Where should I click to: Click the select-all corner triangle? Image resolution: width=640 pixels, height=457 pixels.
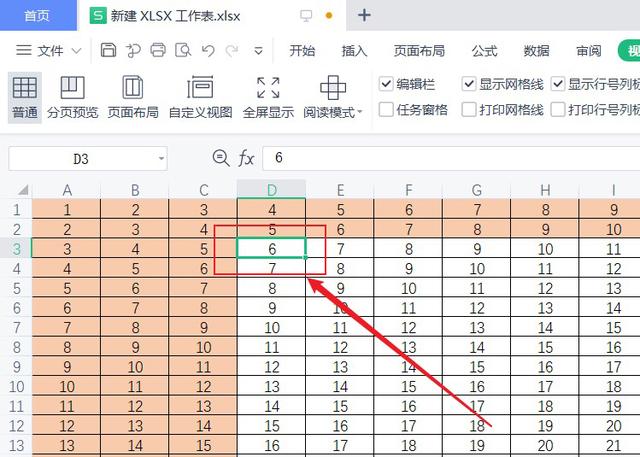click(23, 190)
